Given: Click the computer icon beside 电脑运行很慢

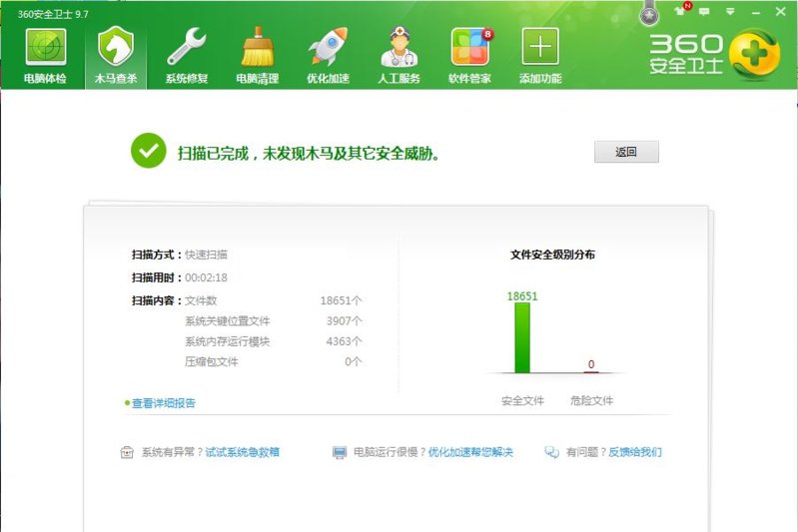Looking at the screenshot, I should (340, 452).
